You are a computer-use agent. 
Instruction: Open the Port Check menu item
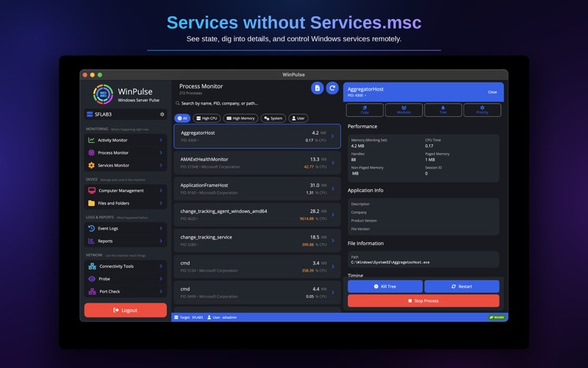pyautogui.click(x=126, y=291)
